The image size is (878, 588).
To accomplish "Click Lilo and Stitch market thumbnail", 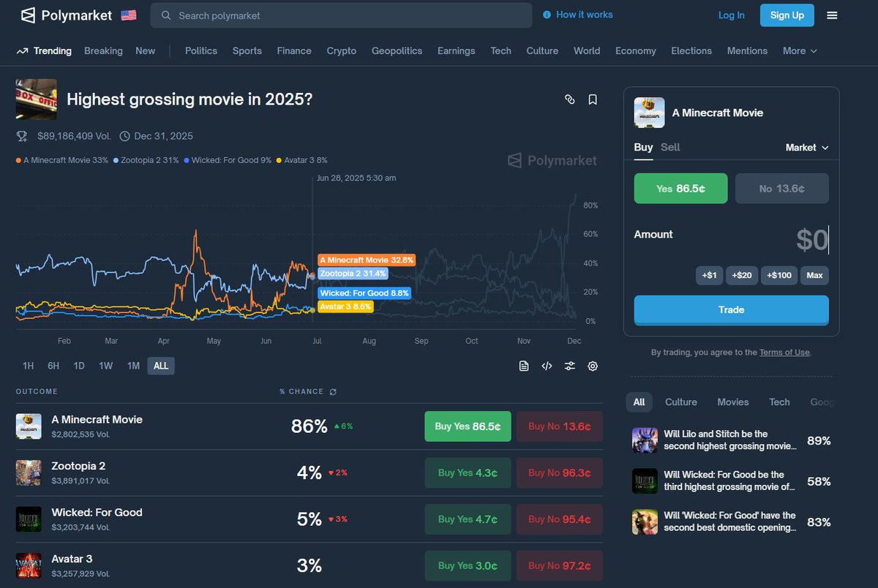I will pyautogui.click(x=645, y=440).
